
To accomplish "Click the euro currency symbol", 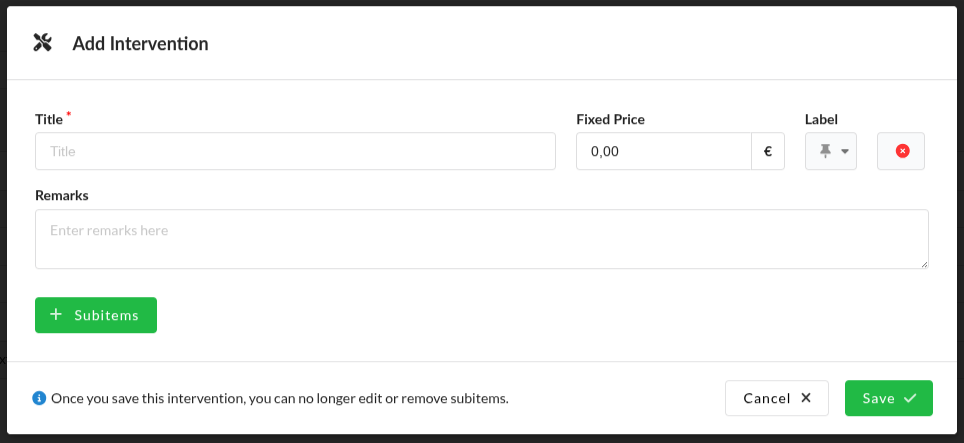I will coord(768,151).
